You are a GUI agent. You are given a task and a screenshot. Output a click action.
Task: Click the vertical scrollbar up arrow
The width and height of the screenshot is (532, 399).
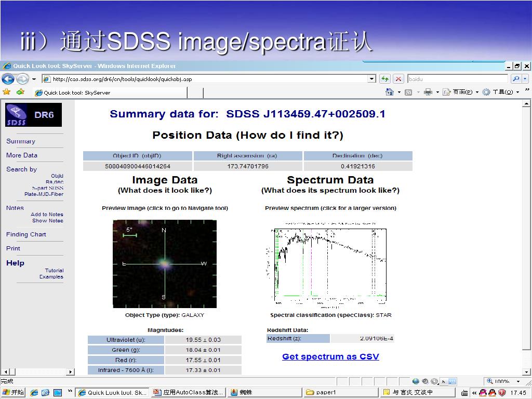[526, 103]
